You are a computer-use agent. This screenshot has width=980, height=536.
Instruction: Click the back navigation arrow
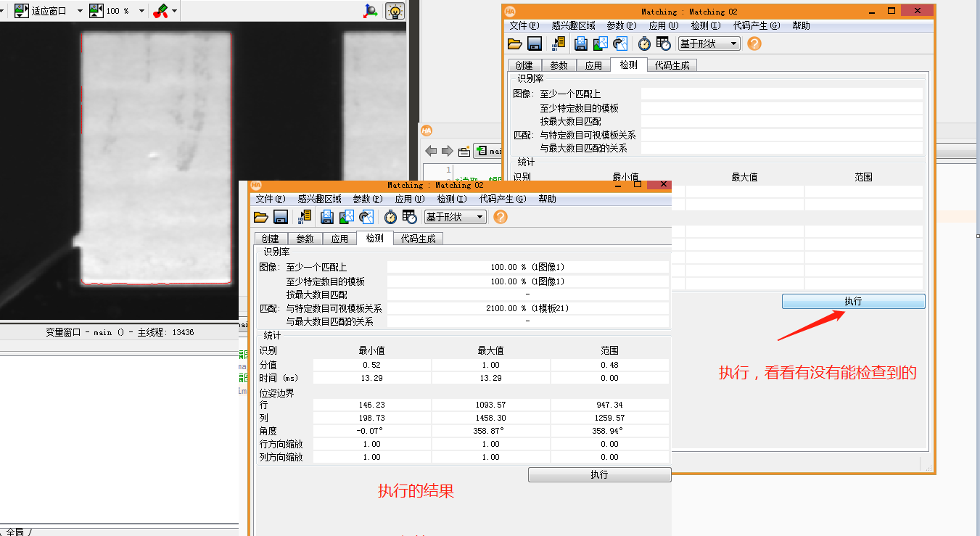(429, 151)
